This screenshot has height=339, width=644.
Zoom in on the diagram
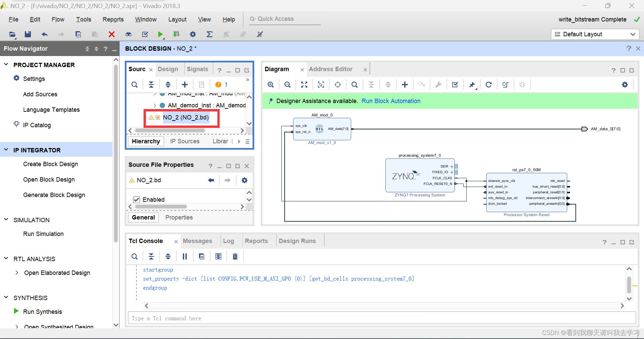coord(271,85)
